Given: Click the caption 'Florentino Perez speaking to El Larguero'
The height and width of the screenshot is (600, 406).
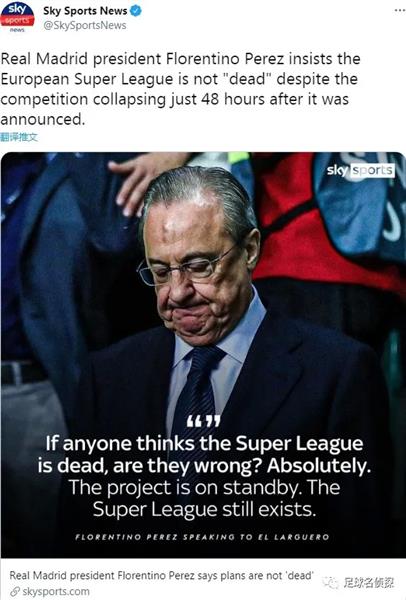Looking at the screenshot, I should coord(202,537).
